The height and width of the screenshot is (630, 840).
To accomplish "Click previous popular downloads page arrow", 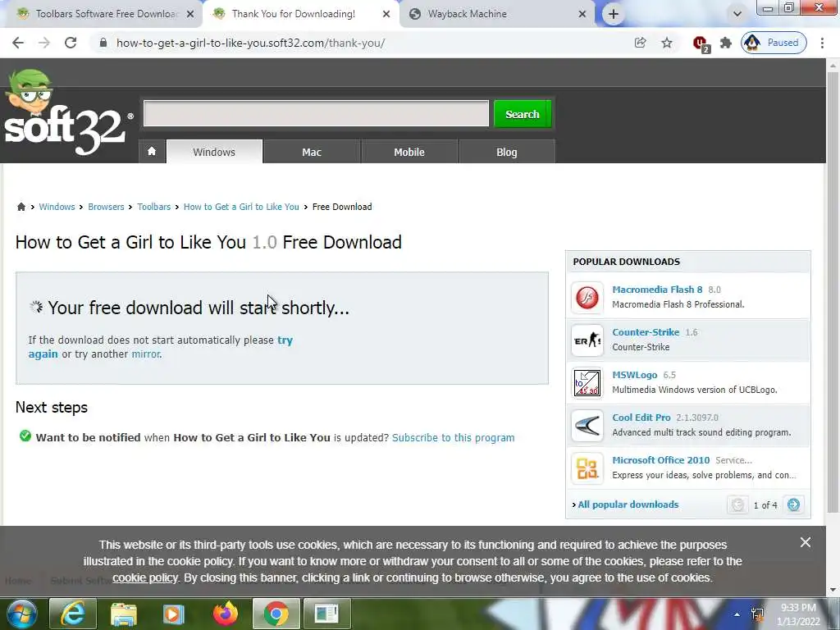I will (x=737, y=504).
